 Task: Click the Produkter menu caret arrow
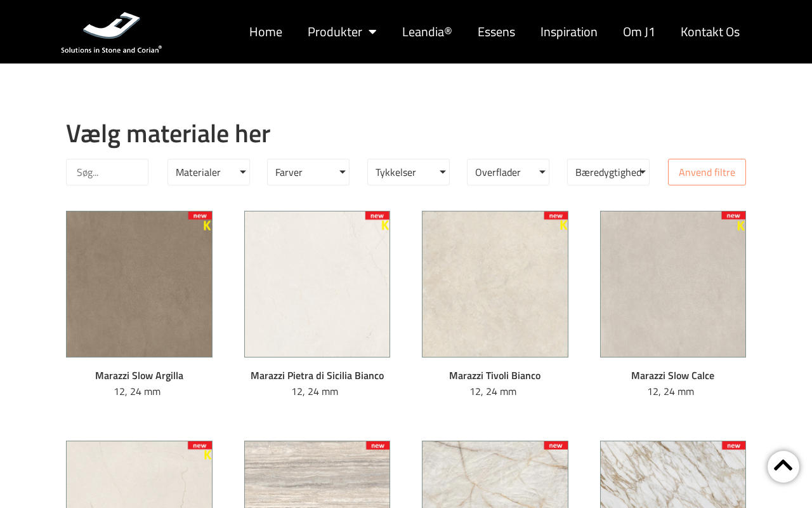(x=372, y=32)
